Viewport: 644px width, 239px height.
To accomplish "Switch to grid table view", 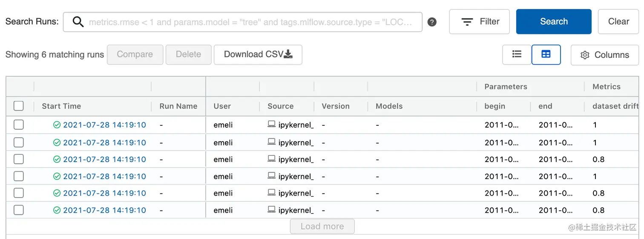I will [x=546, y=54].
